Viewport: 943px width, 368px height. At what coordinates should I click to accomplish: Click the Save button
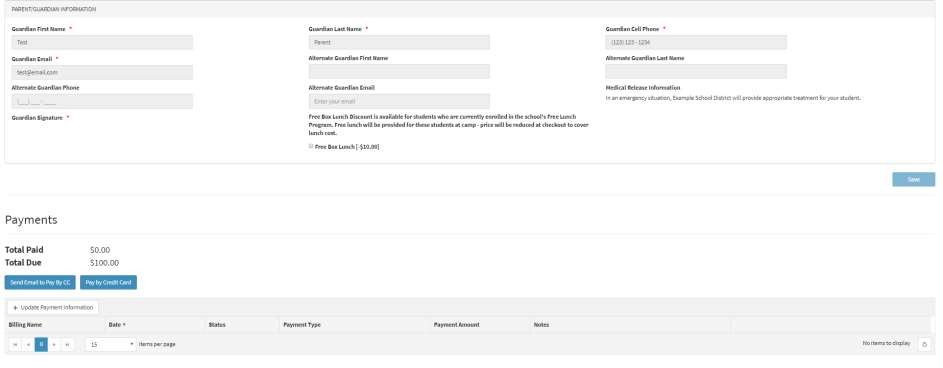914,179
